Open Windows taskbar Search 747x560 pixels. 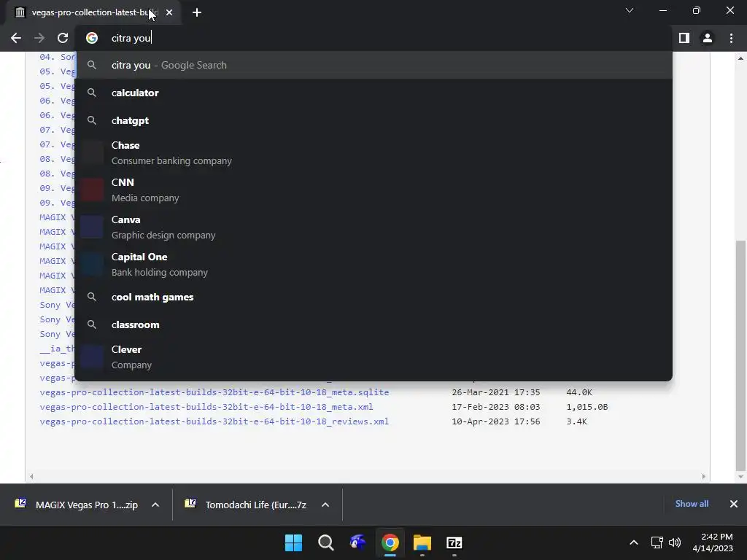326,542
